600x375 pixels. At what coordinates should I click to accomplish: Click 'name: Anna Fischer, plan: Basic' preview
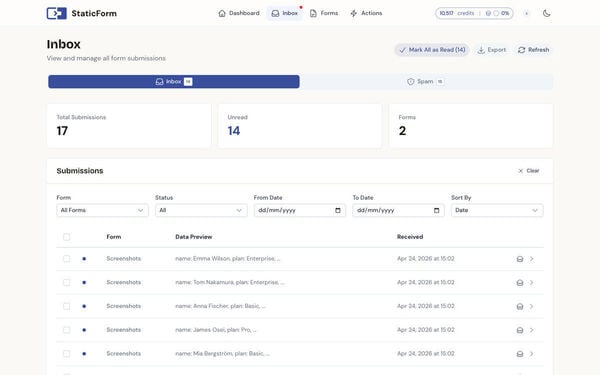pos(220,306)
